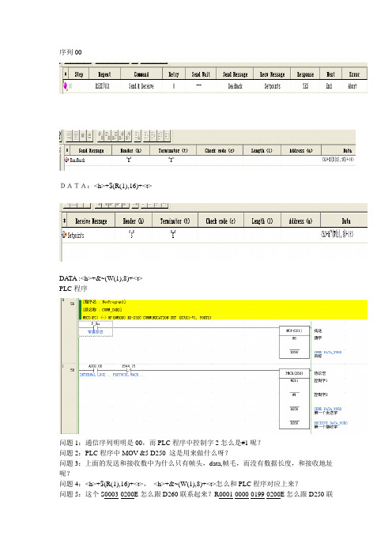Screen dimensions: 392x555
Task: Click the Response column header
Action: tap(305, 74)
